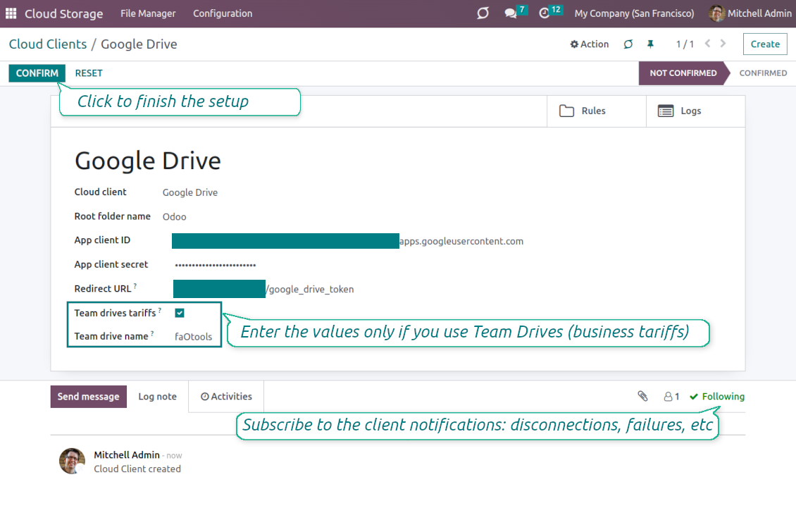796x532 pixels.
Task: Click the App client secret field
Action: coord(216,265)
